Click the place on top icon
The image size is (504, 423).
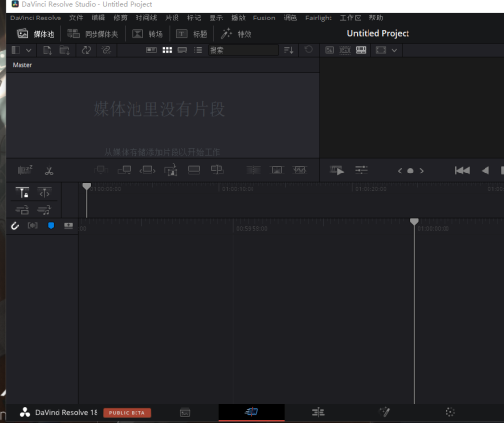coord(194,170)
